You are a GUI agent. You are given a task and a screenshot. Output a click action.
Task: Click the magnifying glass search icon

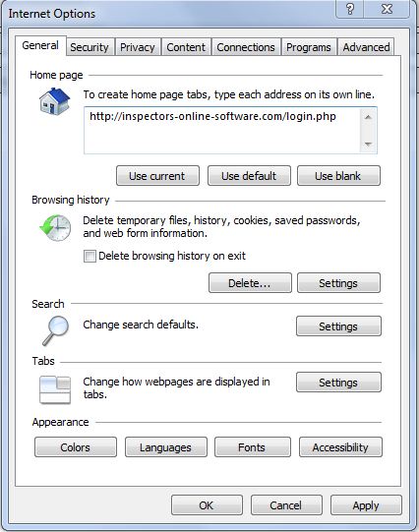pos(55,329)
